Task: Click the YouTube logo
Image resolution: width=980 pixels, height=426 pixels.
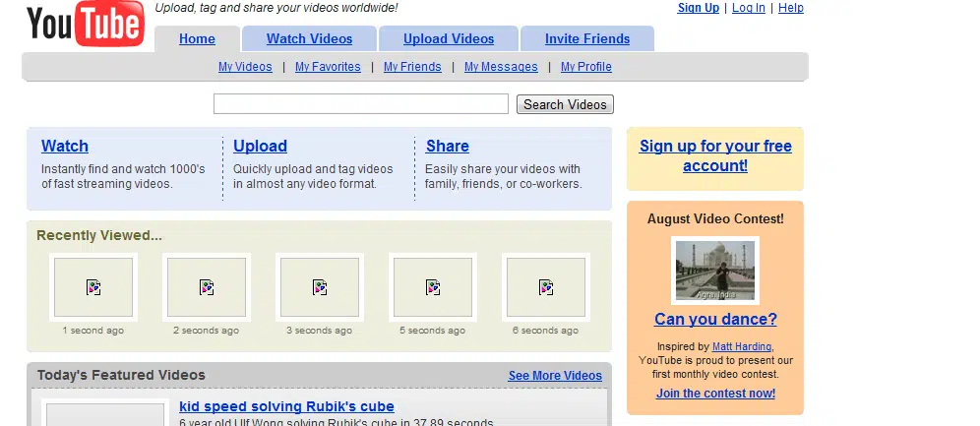Action: pos(85,26)
